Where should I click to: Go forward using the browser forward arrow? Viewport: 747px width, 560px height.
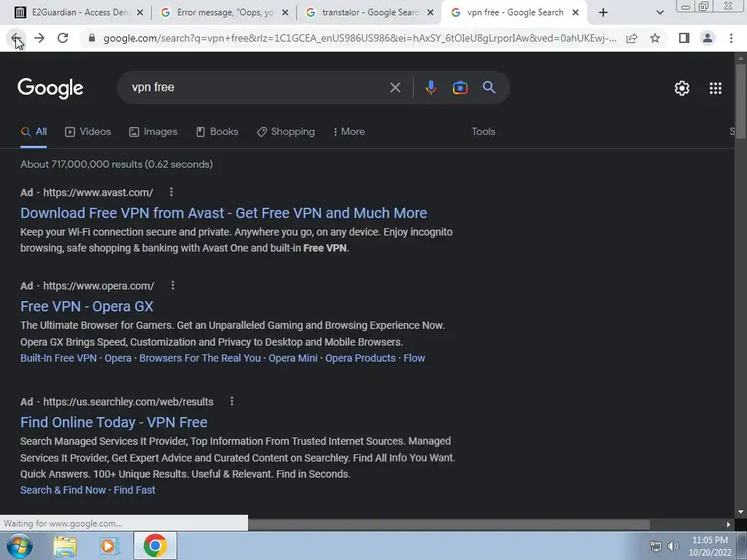click(x=39, y=38)
